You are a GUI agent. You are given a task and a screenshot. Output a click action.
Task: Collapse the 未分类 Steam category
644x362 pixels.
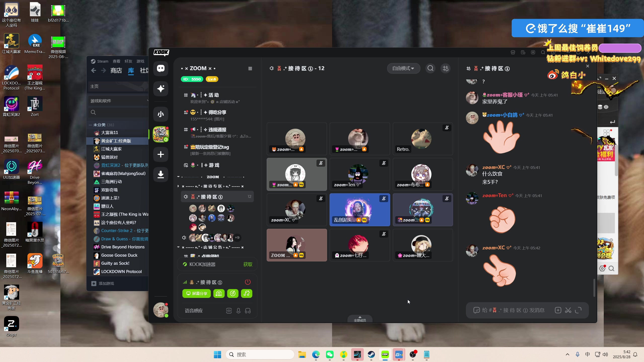click(x=91, y=125)
